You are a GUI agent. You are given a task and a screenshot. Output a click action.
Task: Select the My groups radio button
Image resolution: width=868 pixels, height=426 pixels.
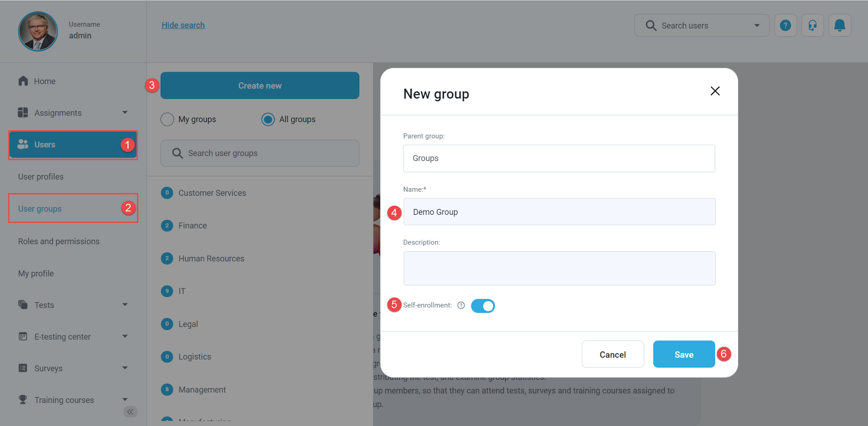coord(167,119)
